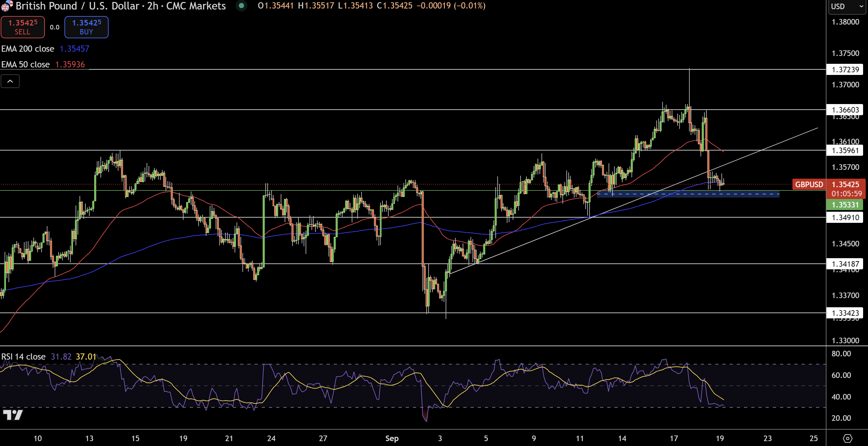Click the 1.35425 SELL button

23,27
